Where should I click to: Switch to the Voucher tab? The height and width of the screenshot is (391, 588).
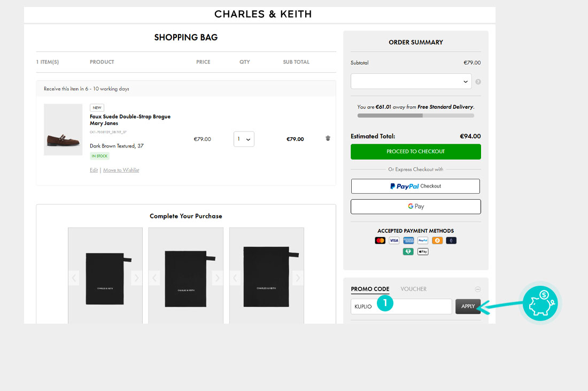click(414, 289)
